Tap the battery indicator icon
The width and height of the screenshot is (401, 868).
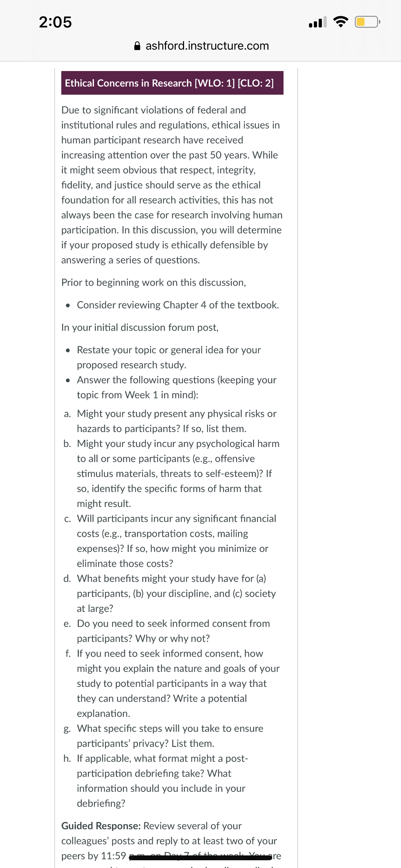point(367,22)
